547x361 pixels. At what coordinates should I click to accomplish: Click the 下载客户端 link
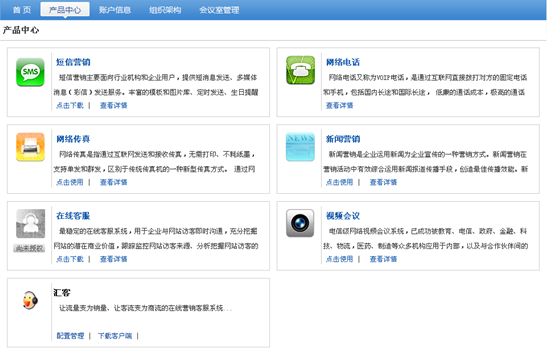pyautogui.click(x=115, y=336)
